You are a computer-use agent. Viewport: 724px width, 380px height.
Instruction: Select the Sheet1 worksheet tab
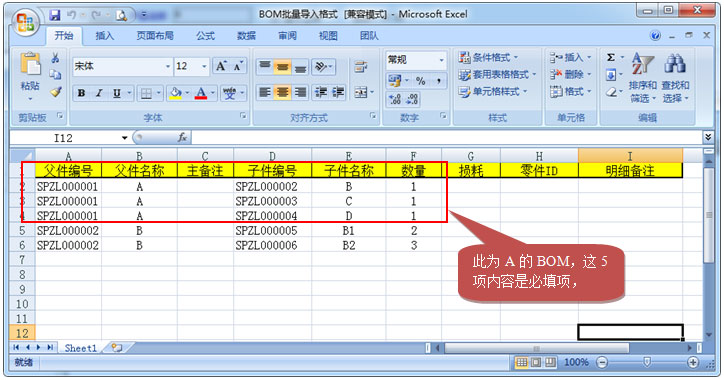tap(80, 348)
